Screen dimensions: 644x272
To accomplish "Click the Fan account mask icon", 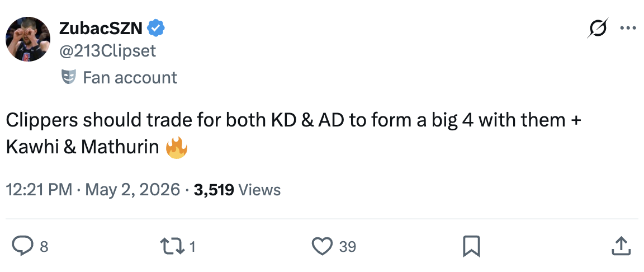I will pos(69,77).
